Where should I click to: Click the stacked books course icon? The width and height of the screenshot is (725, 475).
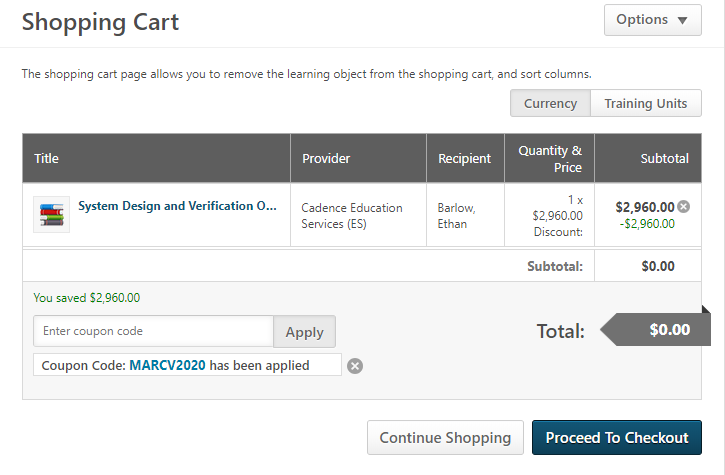tap(51, 215)
